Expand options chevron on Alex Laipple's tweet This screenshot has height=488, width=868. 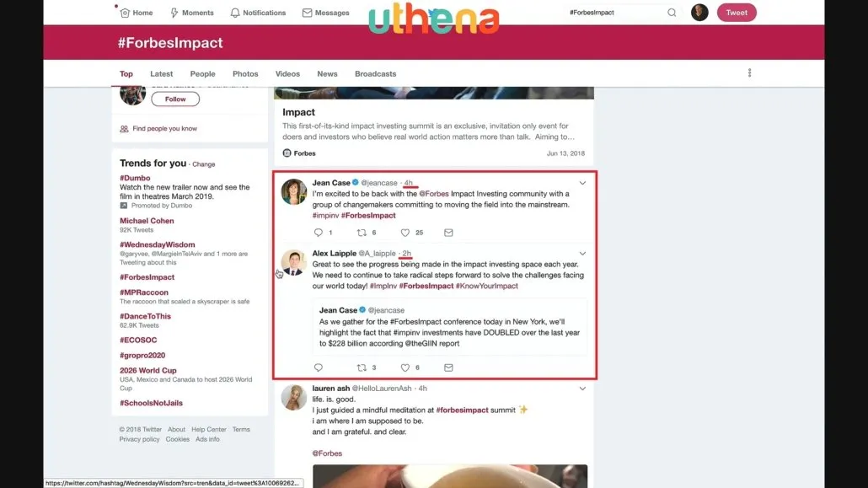tap(582, 253)
